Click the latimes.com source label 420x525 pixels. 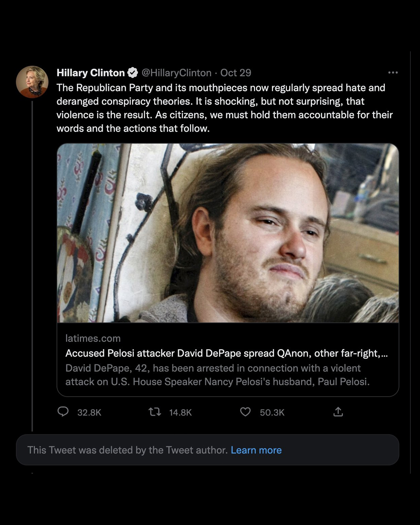point(93,338)
